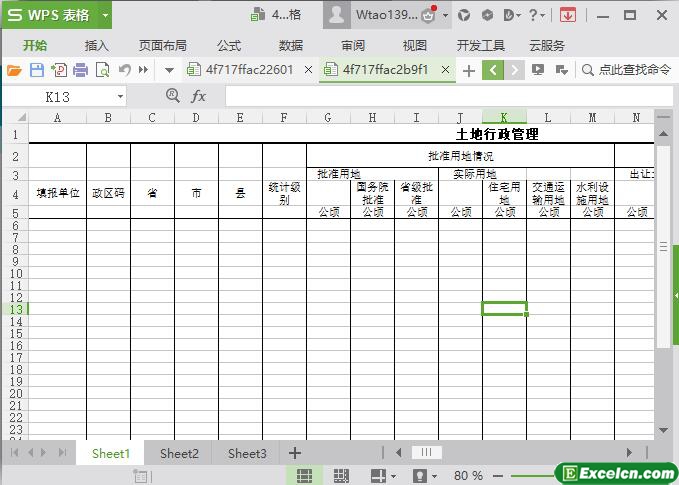Click the open folder icon in toolbar
The image size is (679, 485).
14,70
